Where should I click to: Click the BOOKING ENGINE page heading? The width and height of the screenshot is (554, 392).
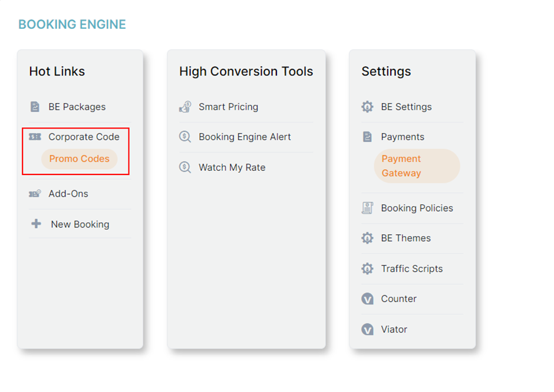point(72,25)
